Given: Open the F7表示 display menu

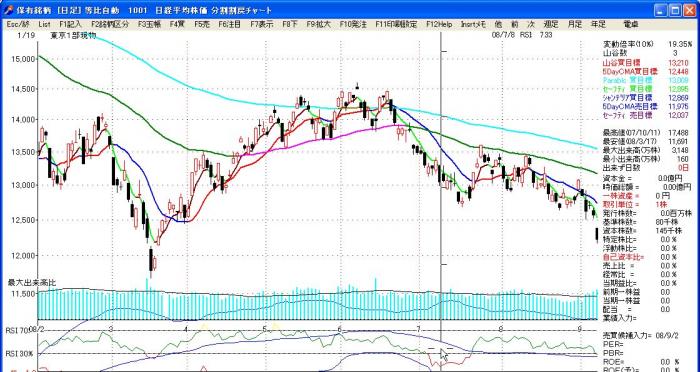Looking at the screenshot, I should click(262, 25).
